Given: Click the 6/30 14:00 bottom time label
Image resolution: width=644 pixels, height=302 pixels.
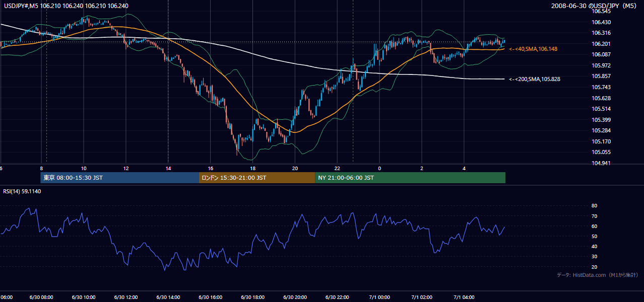Looking at the screenshot, I should tap(169, 297).
